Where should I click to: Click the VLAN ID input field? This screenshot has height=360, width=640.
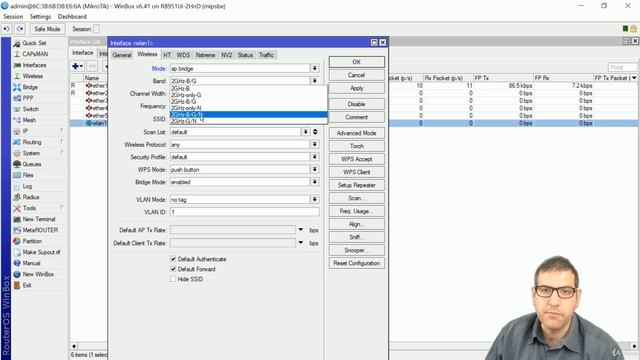click(244, 212)
